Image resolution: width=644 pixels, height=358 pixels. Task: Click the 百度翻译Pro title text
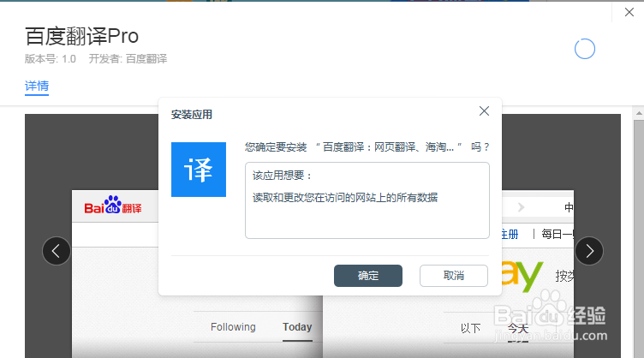point(81,36)
